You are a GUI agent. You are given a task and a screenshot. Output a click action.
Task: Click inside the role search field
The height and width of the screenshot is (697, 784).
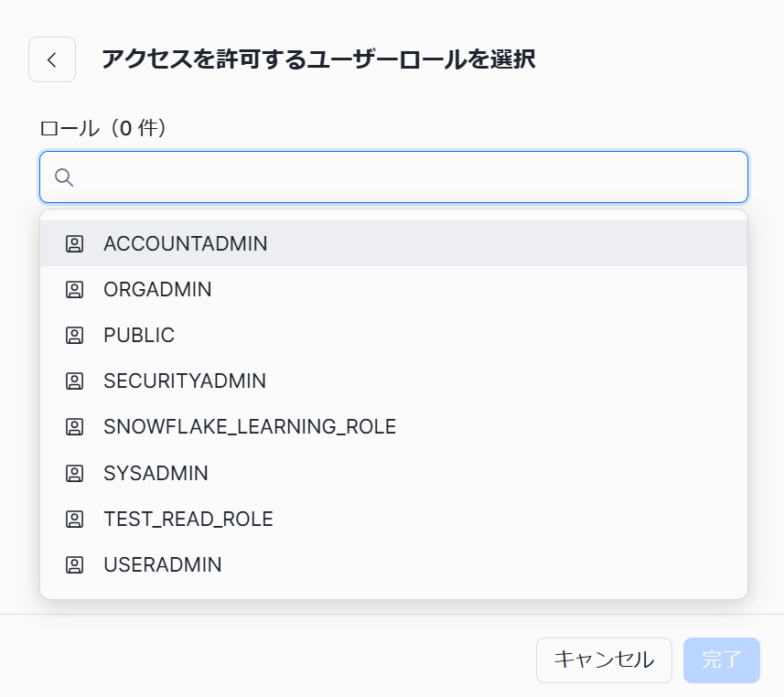click(x=366, y=177)
